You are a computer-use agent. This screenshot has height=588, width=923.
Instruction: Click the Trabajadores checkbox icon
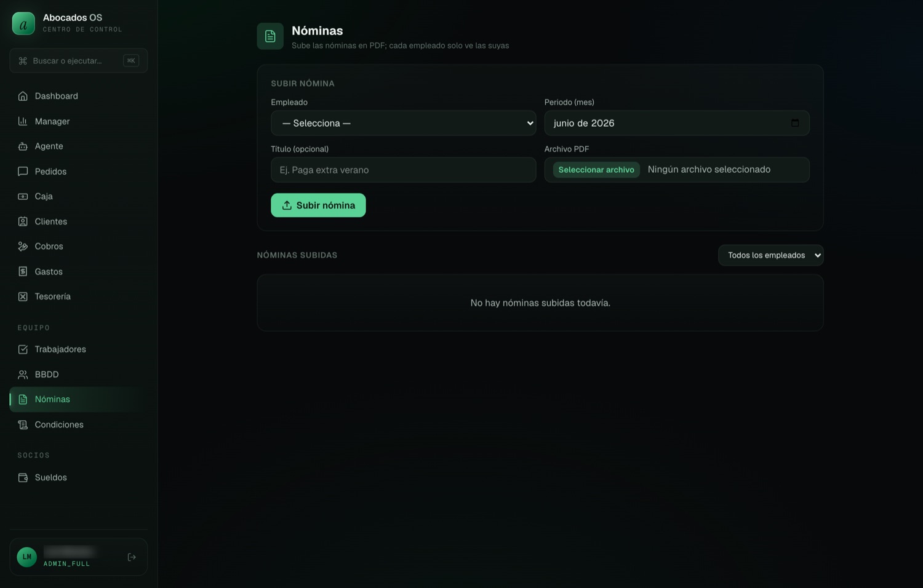click(23, 349)
